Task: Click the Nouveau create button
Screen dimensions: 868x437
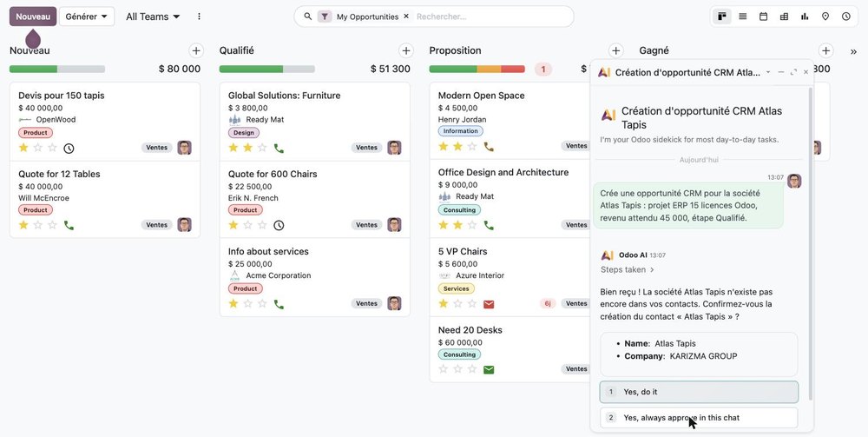Action: pos(33,17)
